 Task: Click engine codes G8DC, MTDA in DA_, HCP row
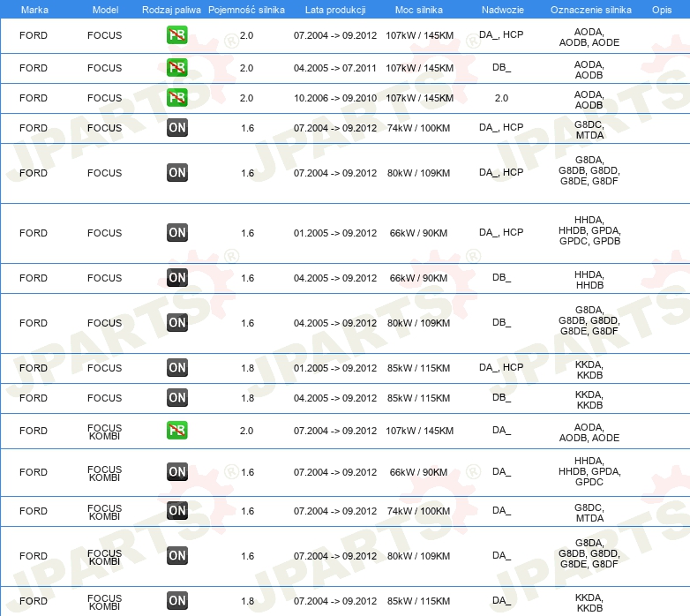tap(589, 130)
